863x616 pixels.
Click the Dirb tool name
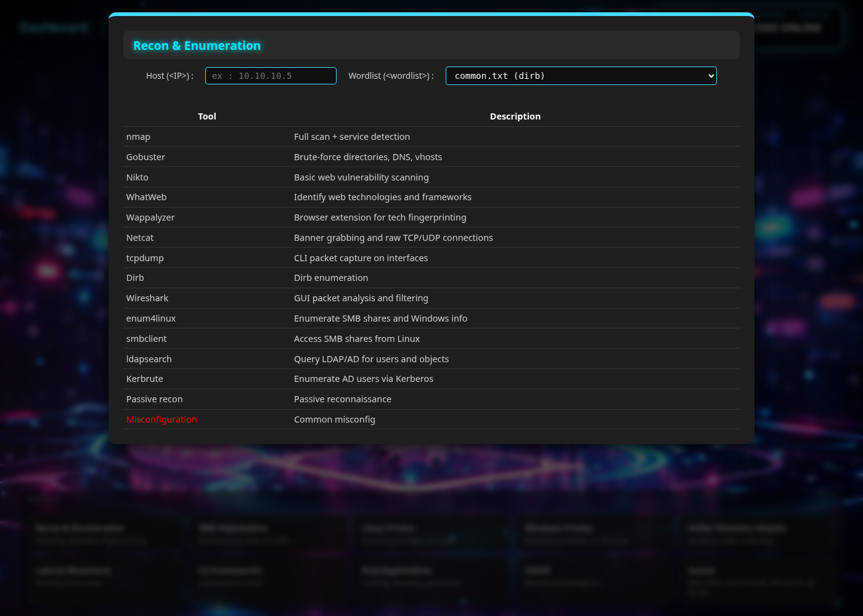(x=135, y=278)
